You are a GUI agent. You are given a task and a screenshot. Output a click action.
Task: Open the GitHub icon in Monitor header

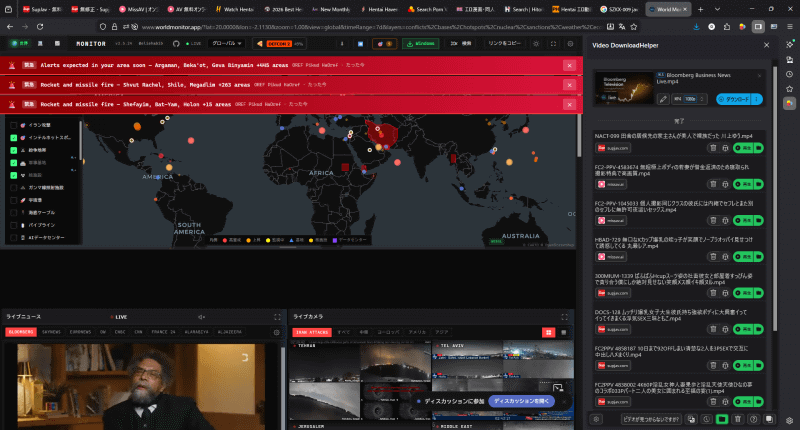pos(176,44)
